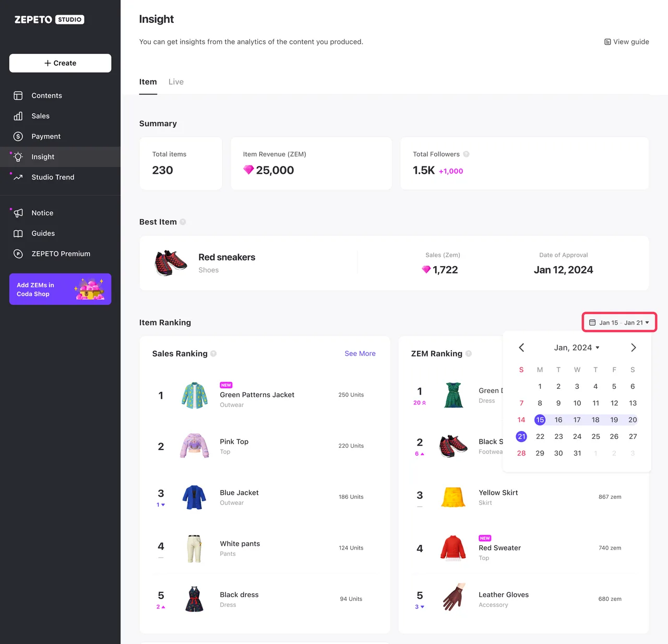668x644 pixels.
Task: Open See More in Sales Ranking
Action: [360, 353]
